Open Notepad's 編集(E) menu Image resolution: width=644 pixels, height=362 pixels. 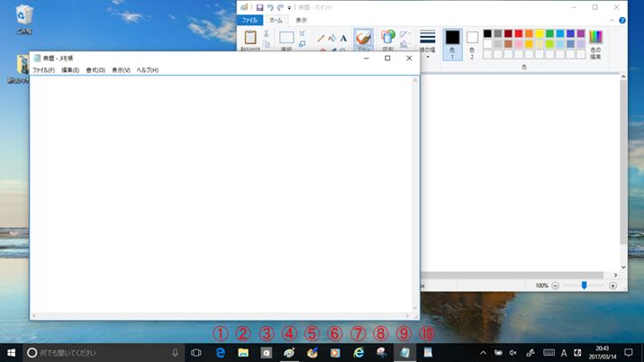70,70
